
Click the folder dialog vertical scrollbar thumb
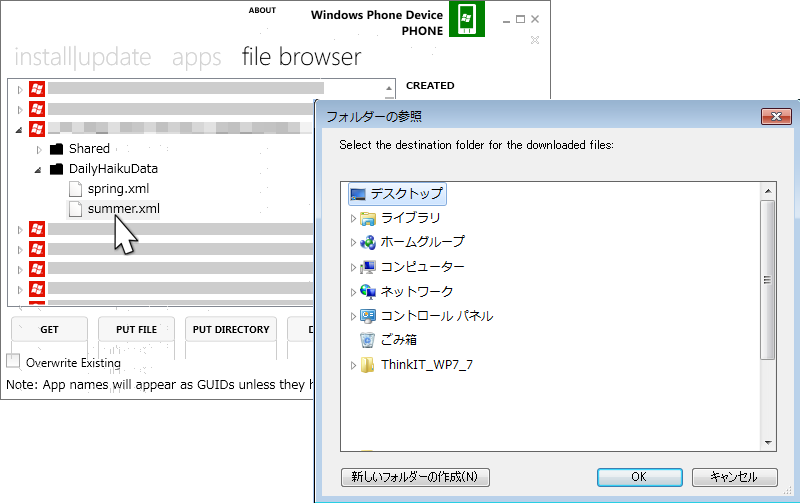tap(767, 280)
